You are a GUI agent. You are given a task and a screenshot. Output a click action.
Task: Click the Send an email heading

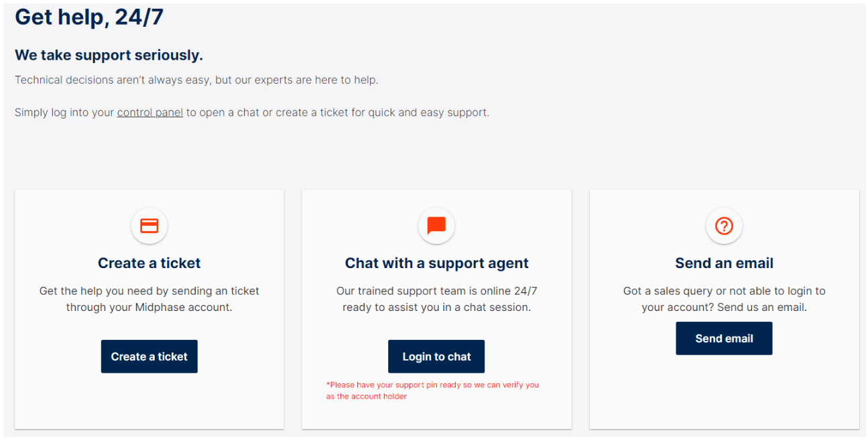[724, 263]
